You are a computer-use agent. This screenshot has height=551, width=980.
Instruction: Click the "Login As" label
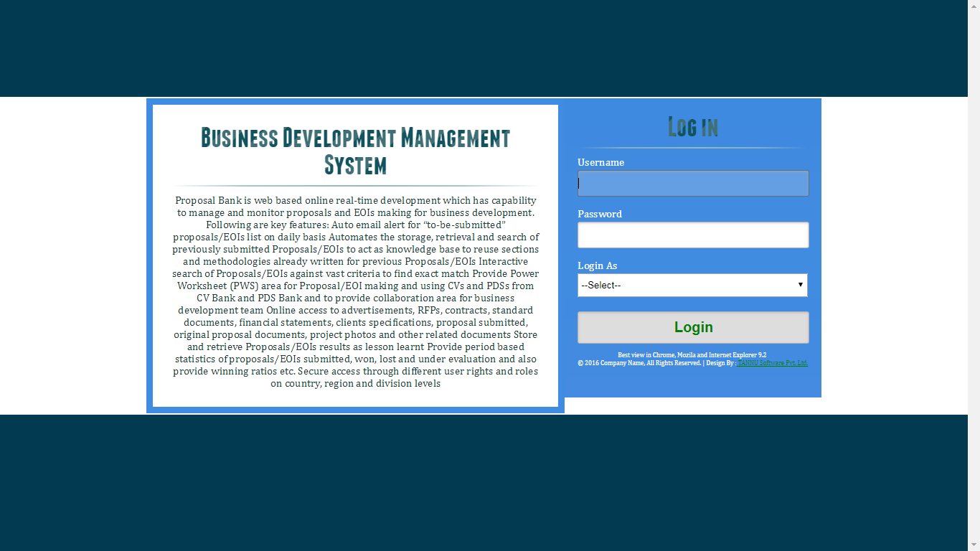click(598, 265)
